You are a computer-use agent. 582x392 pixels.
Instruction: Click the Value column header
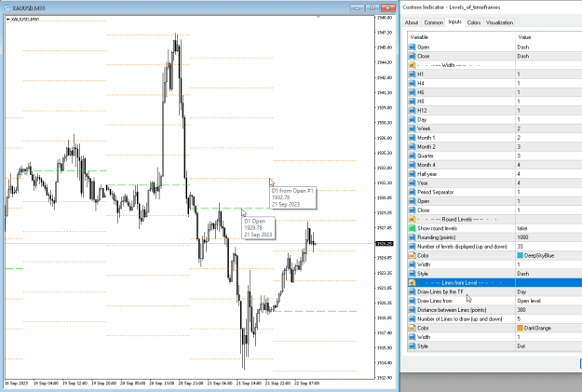tap(548, 37)
